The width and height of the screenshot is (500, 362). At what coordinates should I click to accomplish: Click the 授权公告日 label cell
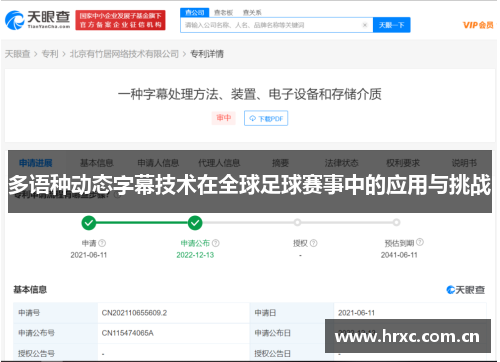point(292,353)
